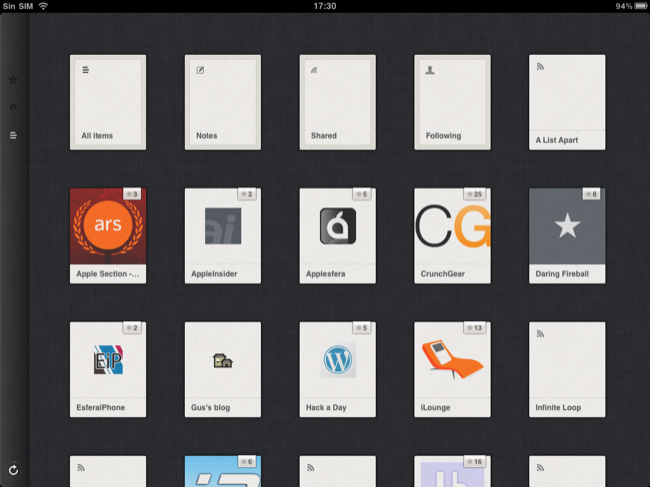This screenshot has width=650, height=487.
Task: Open the iLounge feed card
Action: pos(452,369)
